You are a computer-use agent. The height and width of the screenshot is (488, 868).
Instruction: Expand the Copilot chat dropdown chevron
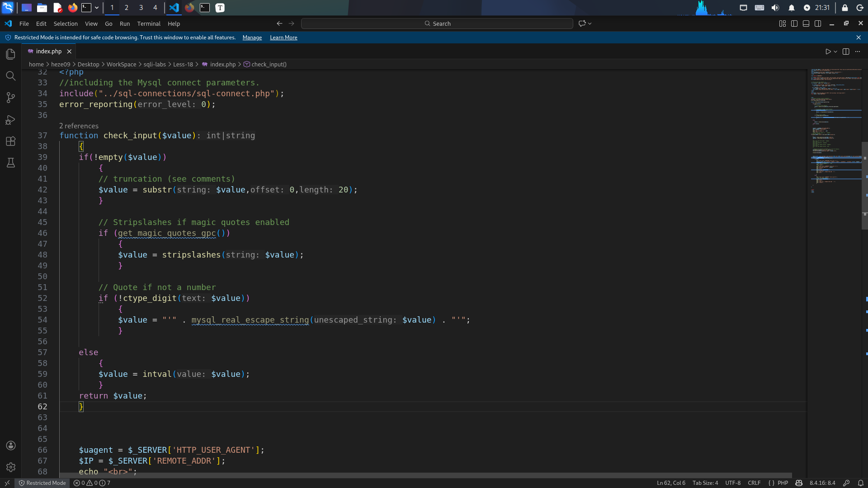pos(590,23)
